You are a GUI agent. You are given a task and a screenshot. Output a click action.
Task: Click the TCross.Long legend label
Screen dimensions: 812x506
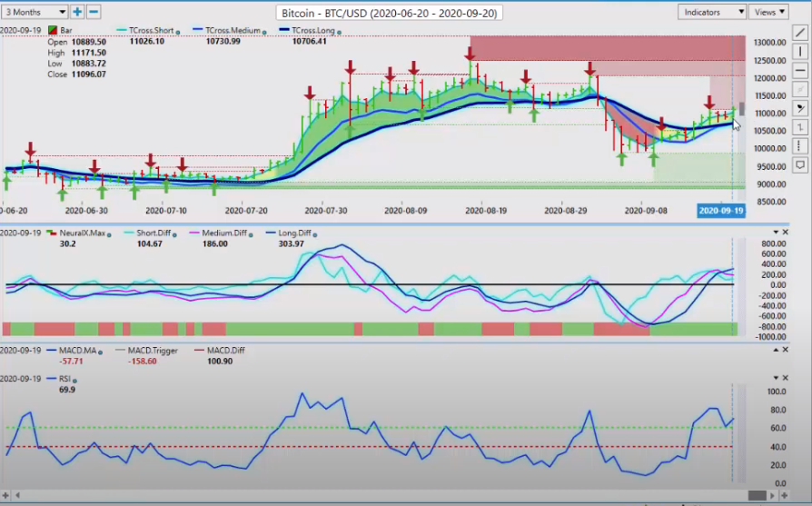click(312, 31)
